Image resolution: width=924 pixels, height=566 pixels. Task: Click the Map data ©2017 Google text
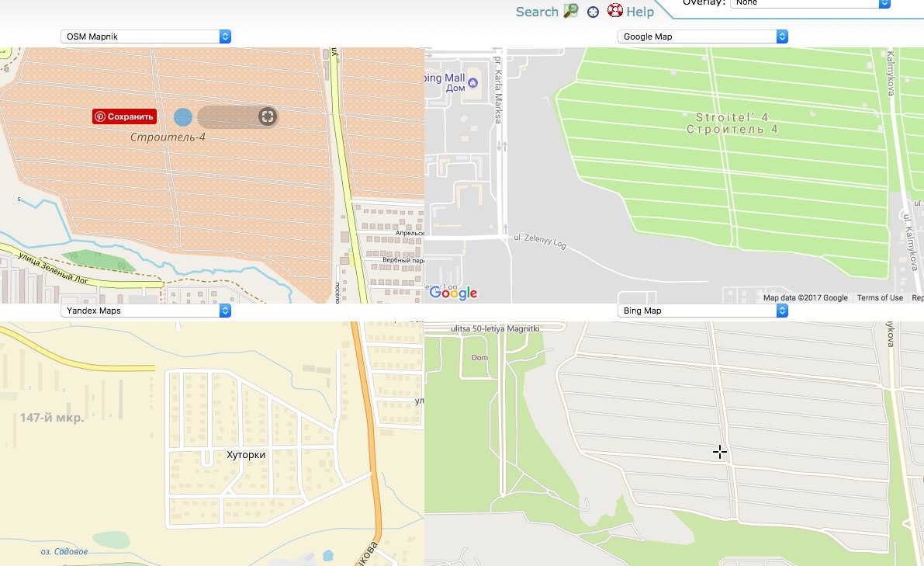tap(805, 297)
